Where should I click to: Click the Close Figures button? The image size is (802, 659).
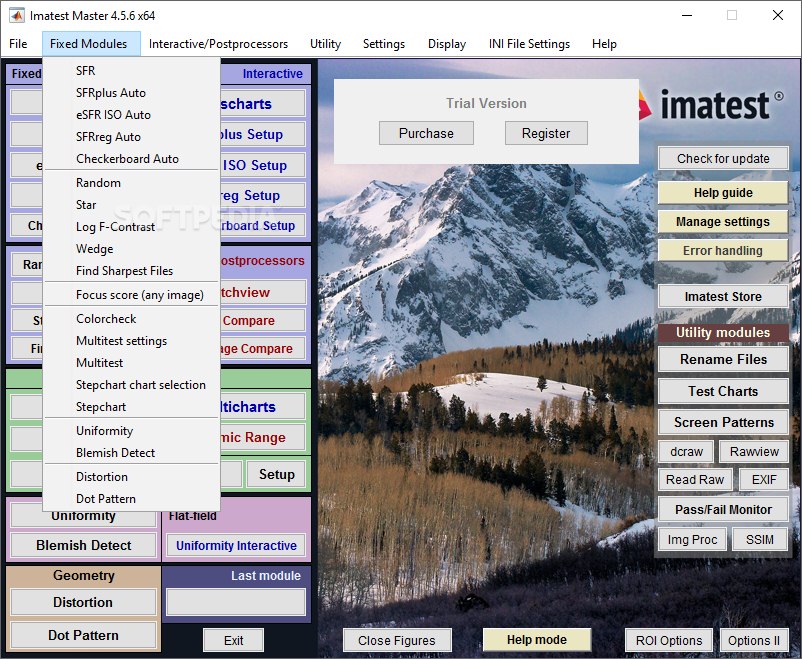(x=397, y=641)
